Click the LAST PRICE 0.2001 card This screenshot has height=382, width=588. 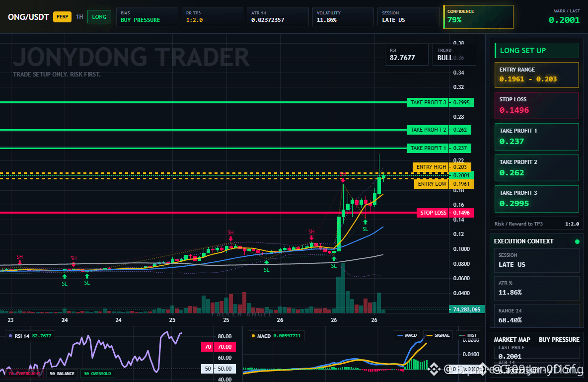(537, 352)
